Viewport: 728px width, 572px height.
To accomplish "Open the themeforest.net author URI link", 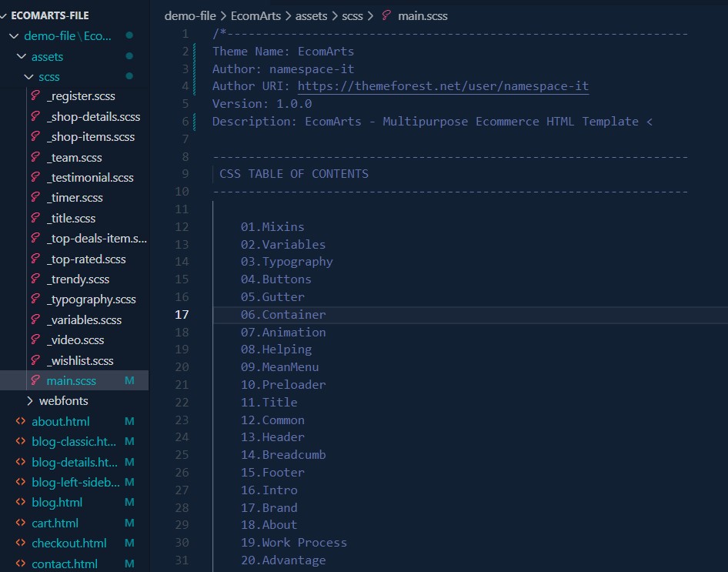I will pos(442,86).
